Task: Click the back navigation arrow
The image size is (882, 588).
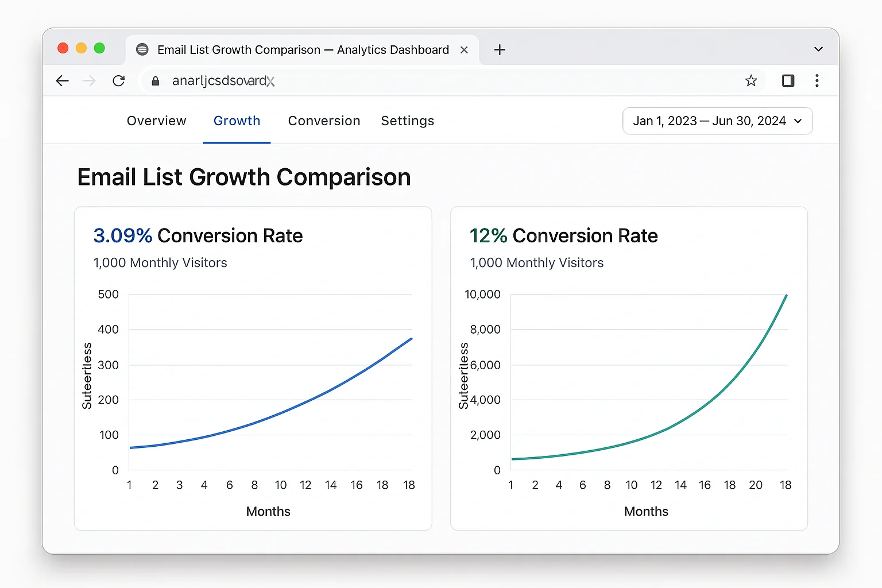Action: click(x=62, y=80)
